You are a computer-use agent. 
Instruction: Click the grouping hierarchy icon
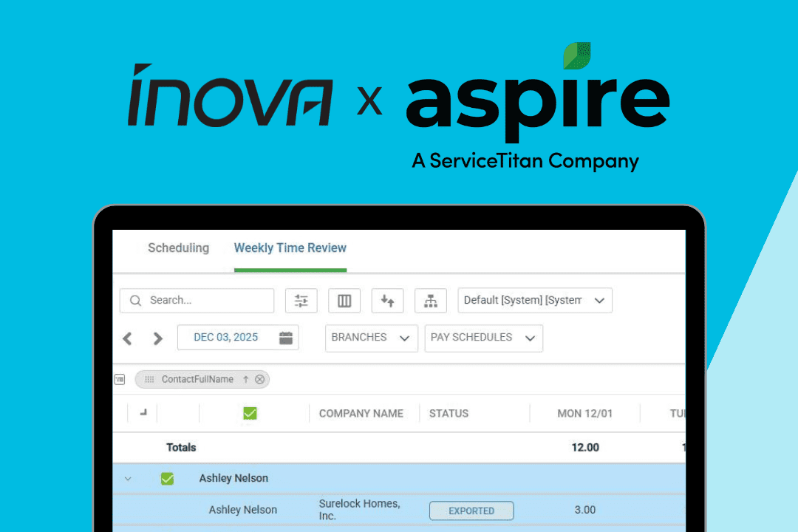coord(431,301)
